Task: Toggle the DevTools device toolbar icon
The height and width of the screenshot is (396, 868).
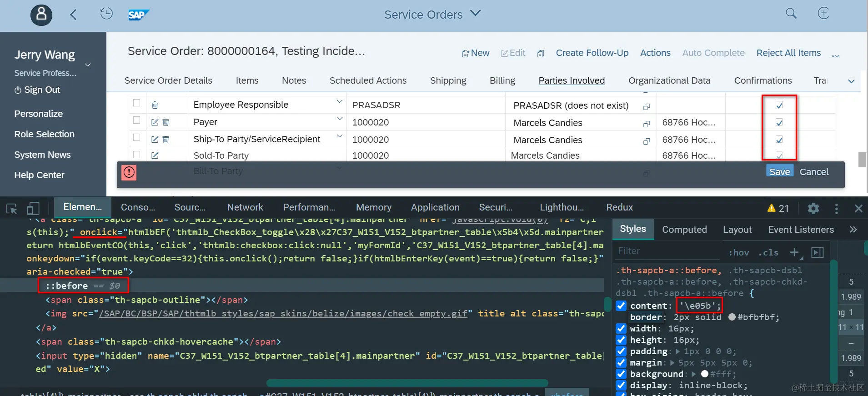Action: (33, 208)
